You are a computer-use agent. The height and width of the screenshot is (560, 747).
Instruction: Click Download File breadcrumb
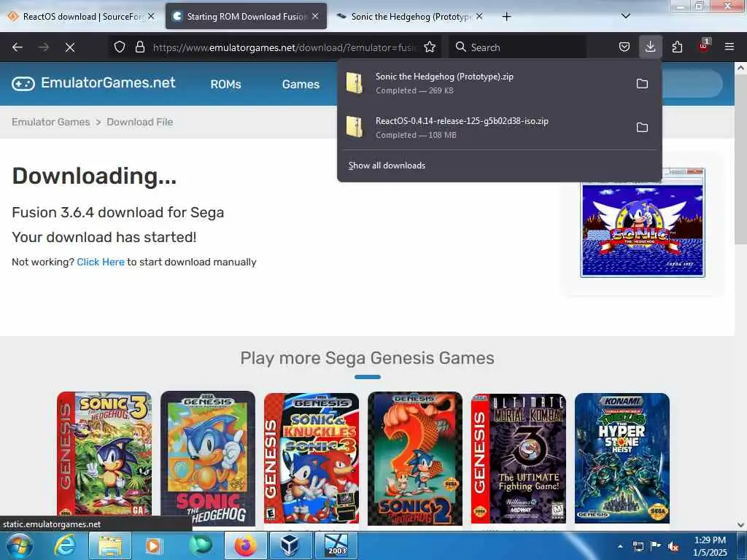tap(139, 122)
